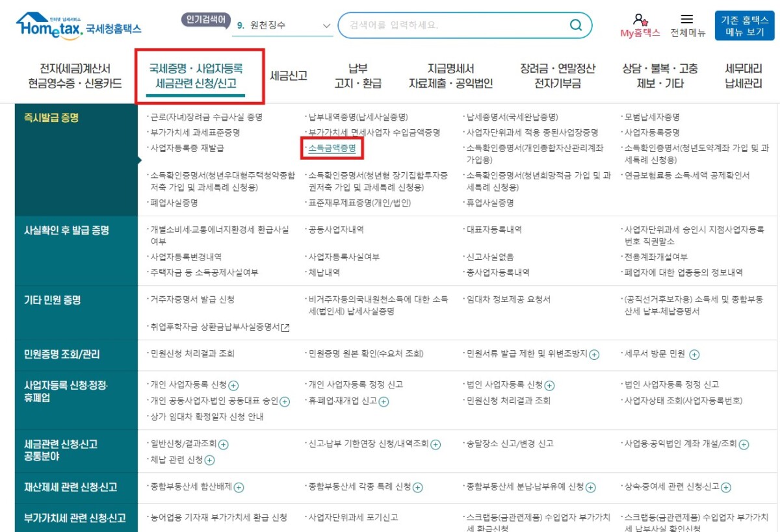780x532 pixels.
Task: Expand plus icon next to 휴·폐업·재개업 신고
Action: click(x=383, y=401)
